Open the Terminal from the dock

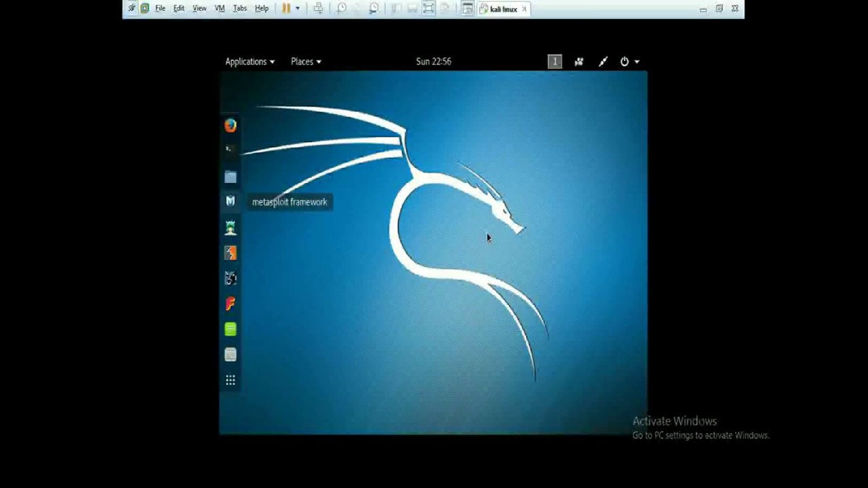(x=230, y=149)
